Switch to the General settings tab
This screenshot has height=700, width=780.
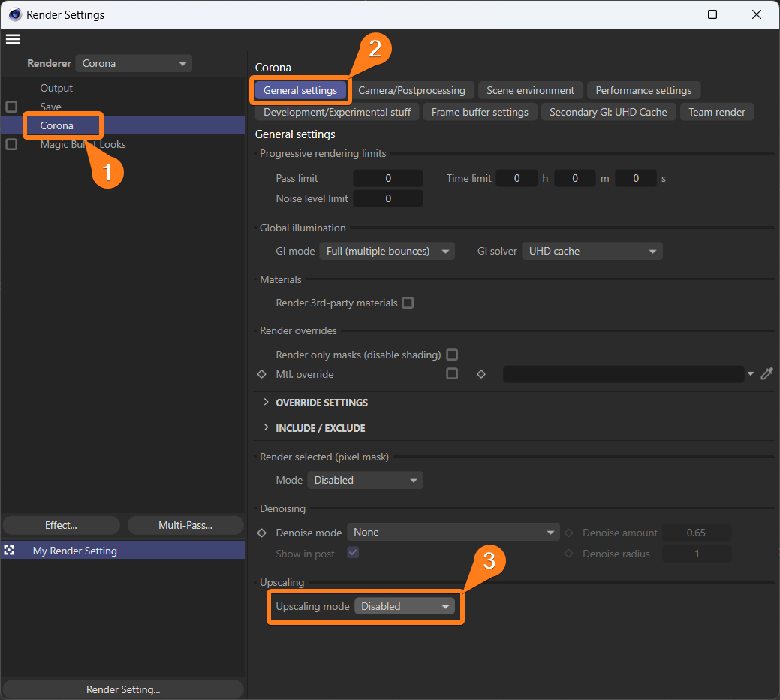click(x=300, y=90)
